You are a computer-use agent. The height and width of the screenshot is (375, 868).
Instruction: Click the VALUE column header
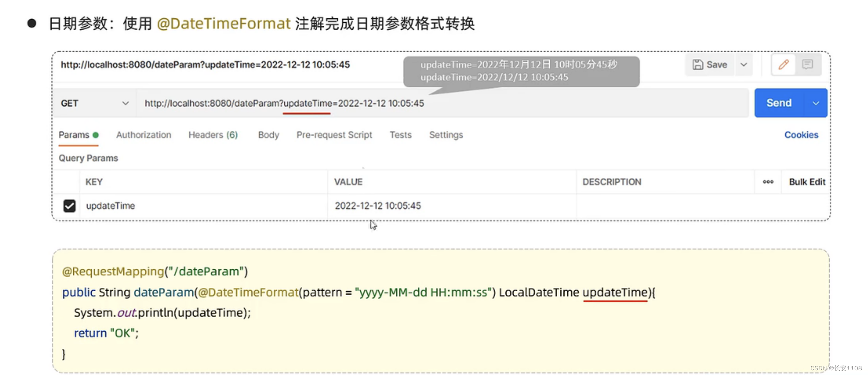pos(348,182)
